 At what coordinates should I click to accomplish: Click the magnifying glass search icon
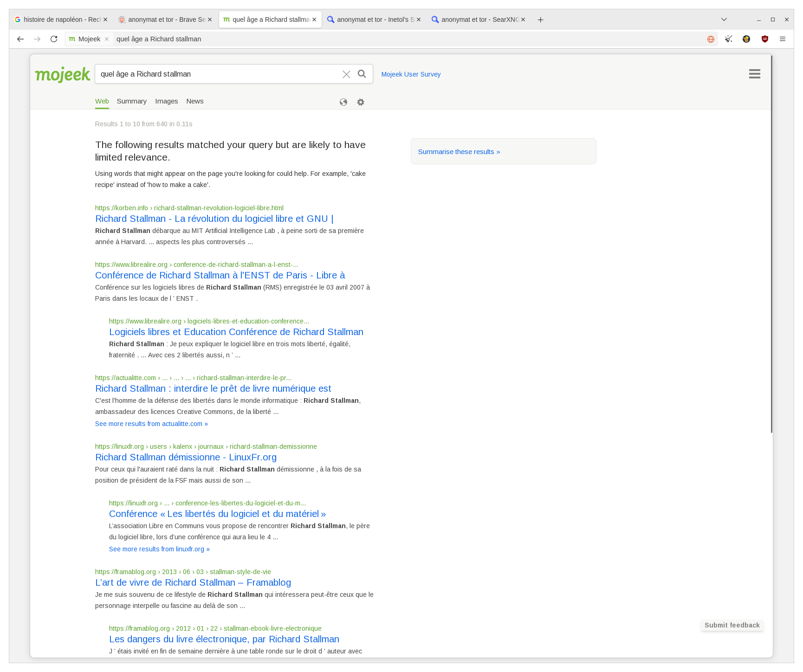pyautogui.click(x=362, y=74)
